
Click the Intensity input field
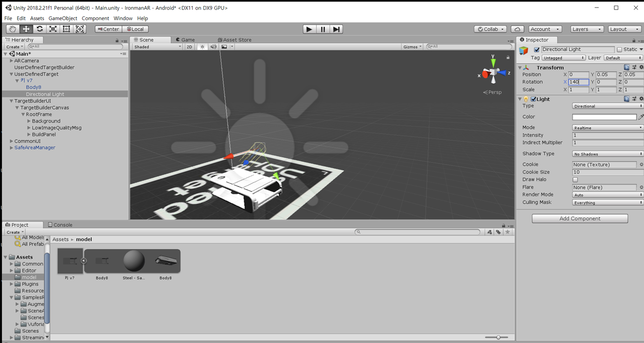tap(608, 135)
